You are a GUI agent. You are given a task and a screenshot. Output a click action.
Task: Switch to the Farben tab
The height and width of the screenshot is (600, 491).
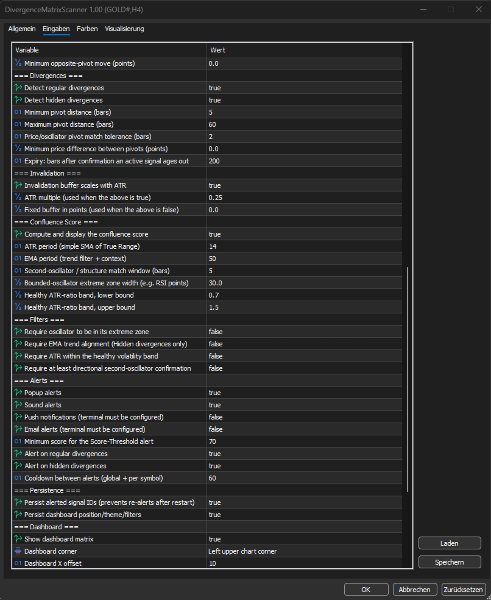click(87, 29)
